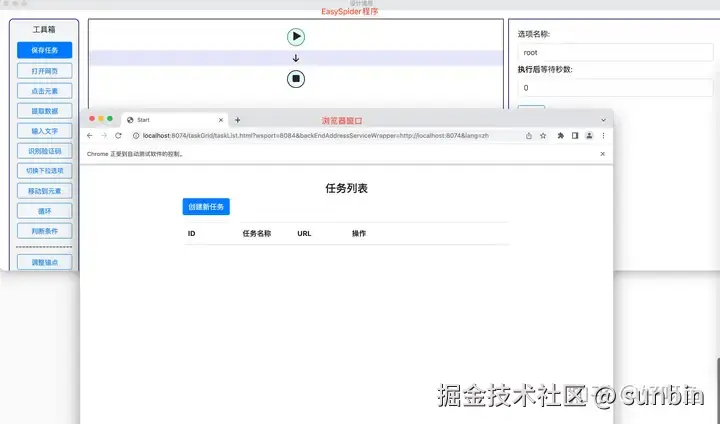Open a new browser tab with plus
The width and height of the screenshot is (720, 424).
click(x=237, y=120)
